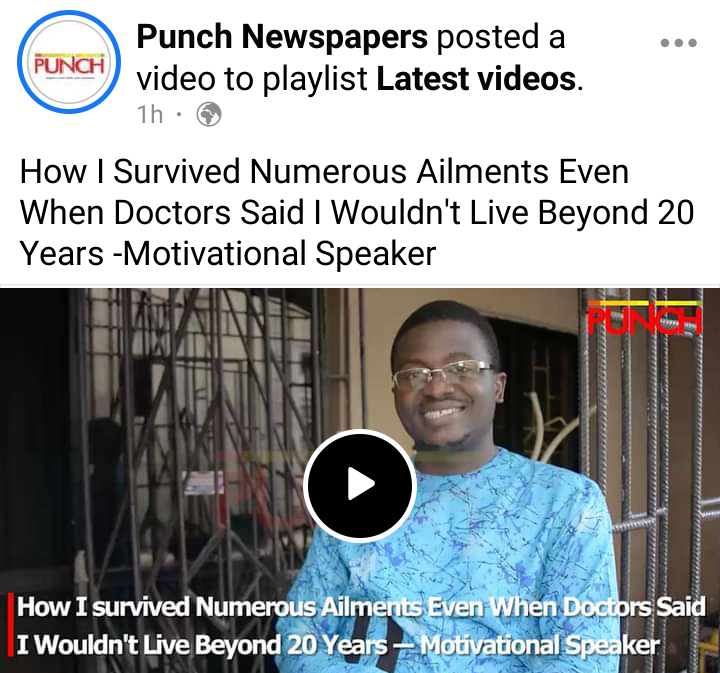Image resolution: width=720 pixels, height=673 pixels.
Task: Click the video caption overlay about Motivational Speaker
Action: [x=361, y=625]
